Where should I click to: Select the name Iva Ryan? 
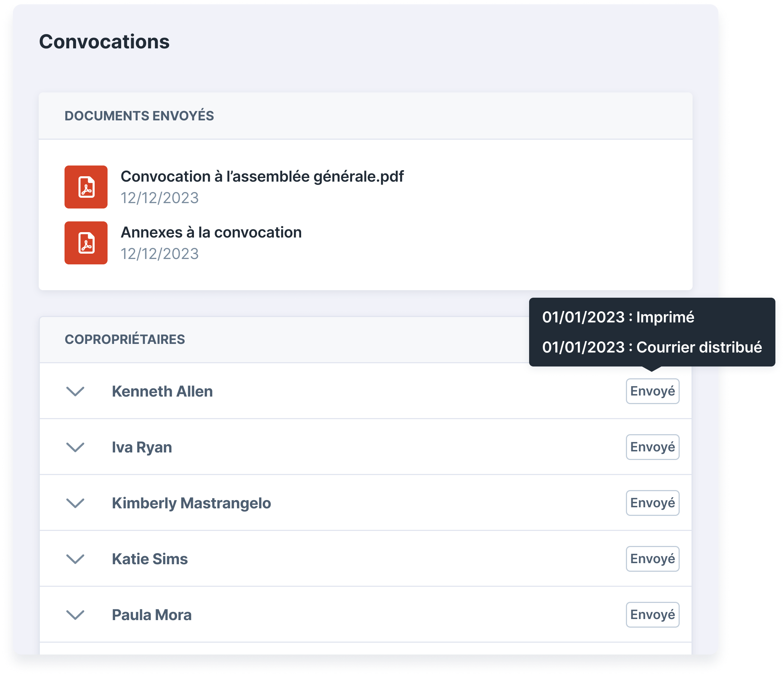click(142, 447)
